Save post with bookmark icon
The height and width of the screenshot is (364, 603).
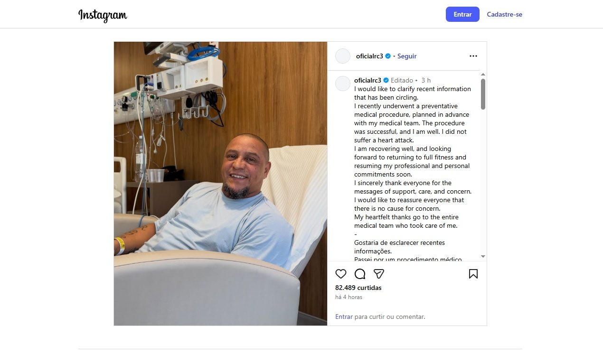point(473,274)
